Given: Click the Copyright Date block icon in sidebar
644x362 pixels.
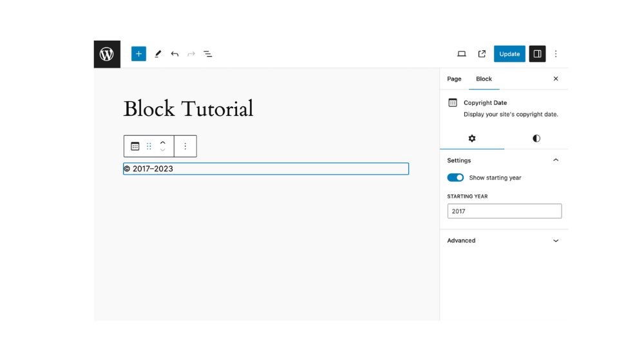Looking at the screenshot, I should 453,102.
